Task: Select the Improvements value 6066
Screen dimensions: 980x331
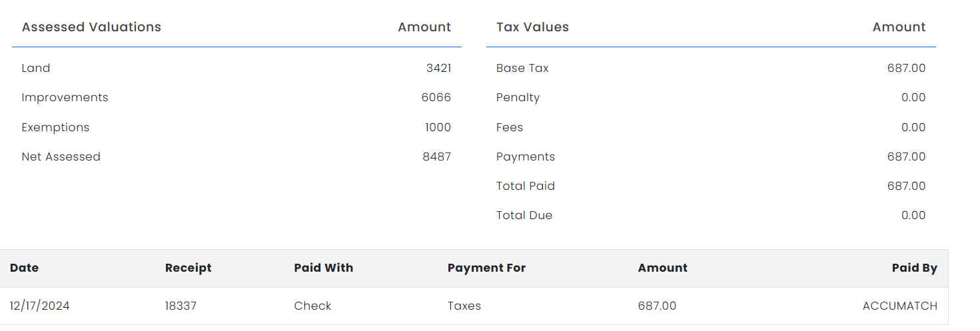Action: coord(436,97)
